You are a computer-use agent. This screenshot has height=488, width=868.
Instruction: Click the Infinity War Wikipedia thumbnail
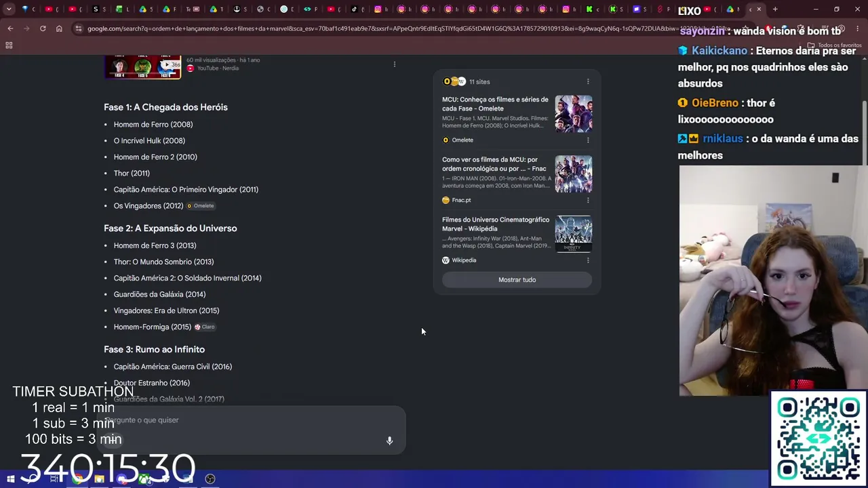click(574, 234)
